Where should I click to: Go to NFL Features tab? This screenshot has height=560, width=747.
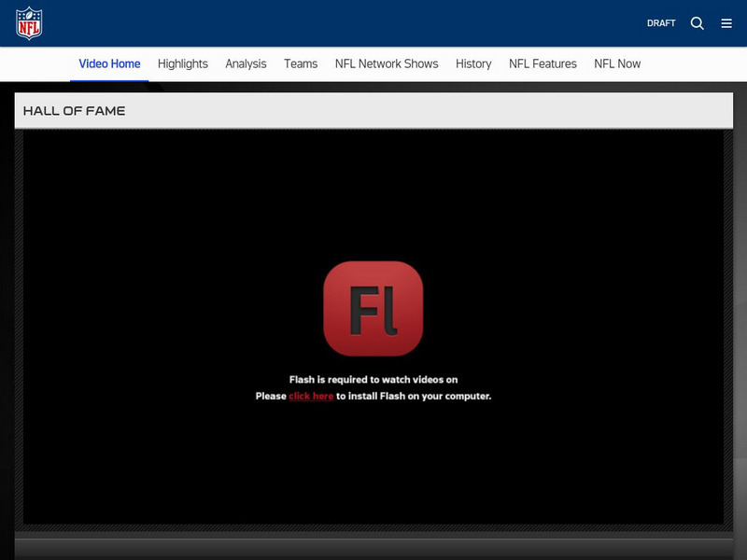coord(543,63)
